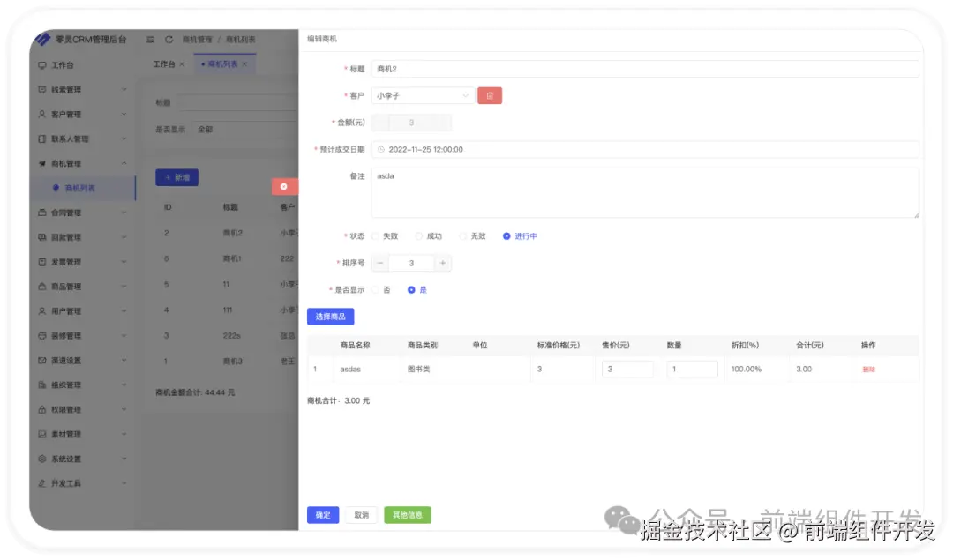Collapse the sidebar using the hamburger icon
The width and height of the screenshot is (953, 560).
point(150,39)
